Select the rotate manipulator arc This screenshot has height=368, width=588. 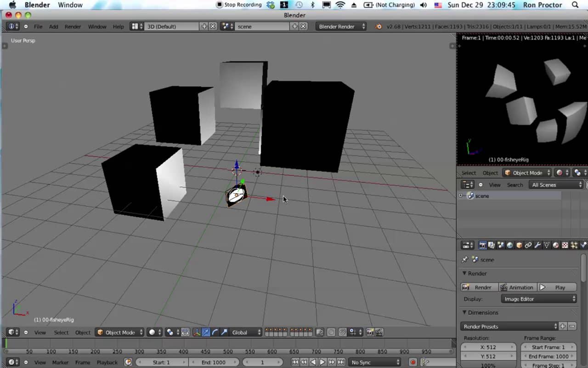[215, 332]
